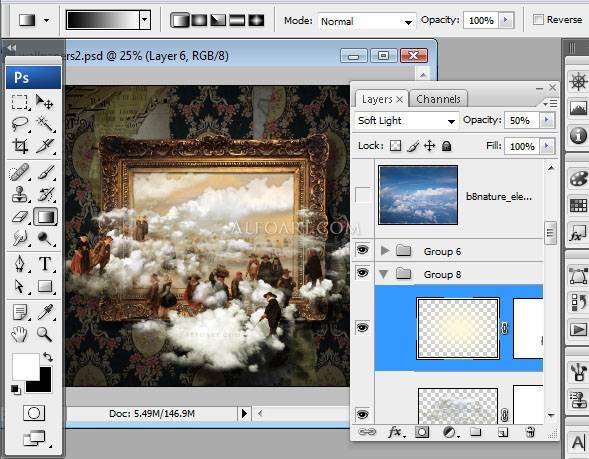Choose reflected gradient style

(x=237, y=20)
